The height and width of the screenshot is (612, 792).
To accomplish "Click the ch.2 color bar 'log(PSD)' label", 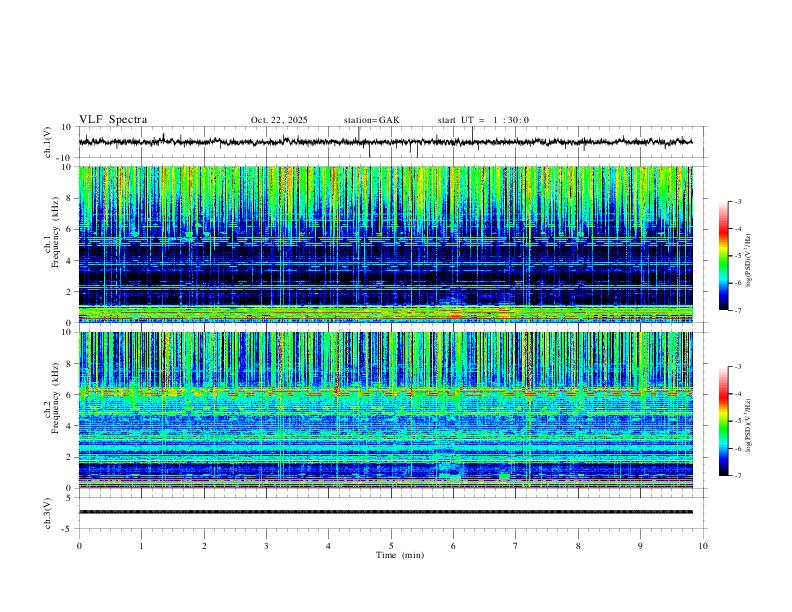I will point(749,425).
